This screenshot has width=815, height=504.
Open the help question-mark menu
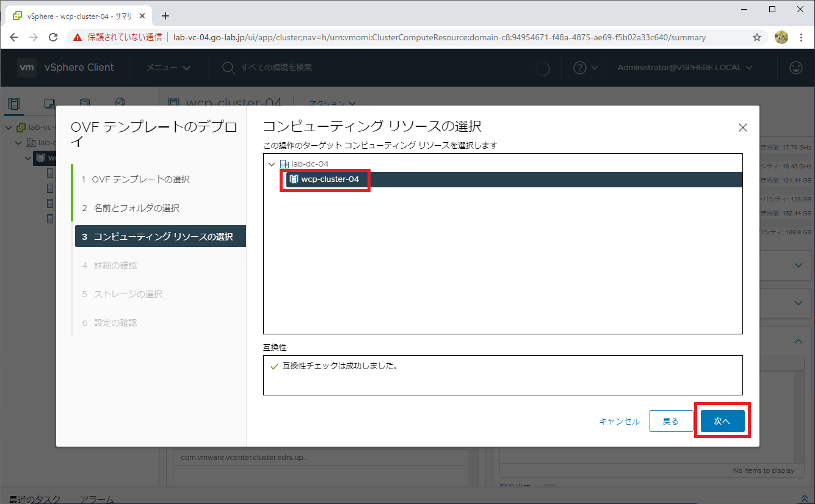coord(585,68)
